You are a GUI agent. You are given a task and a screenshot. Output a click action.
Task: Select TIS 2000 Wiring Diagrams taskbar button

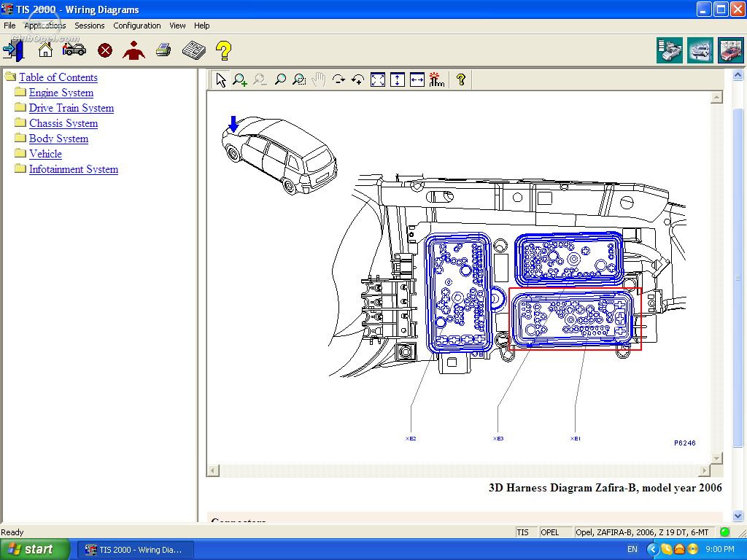(135, 550)
